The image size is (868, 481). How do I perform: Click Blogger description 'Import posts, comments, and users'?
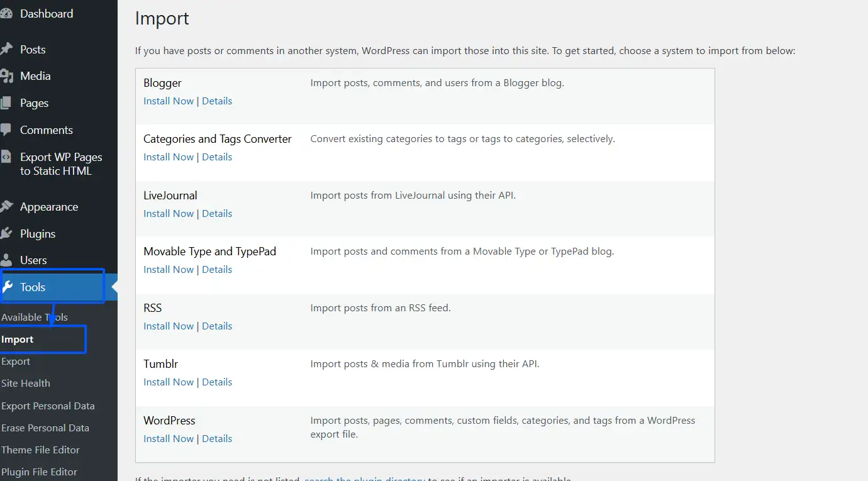click(x=437, y=83)
